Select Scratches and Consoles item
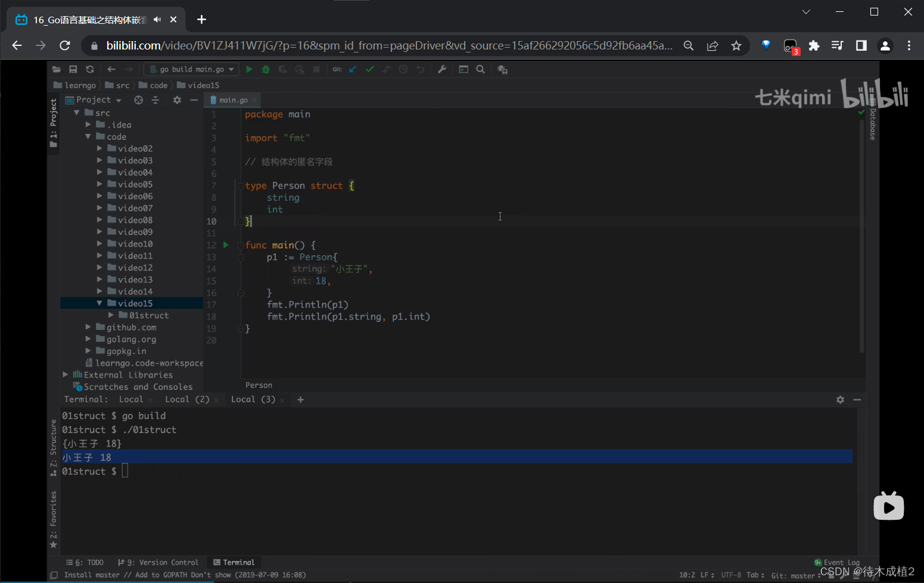Viewport: 924px width, 583px height. tap(138, 387)
